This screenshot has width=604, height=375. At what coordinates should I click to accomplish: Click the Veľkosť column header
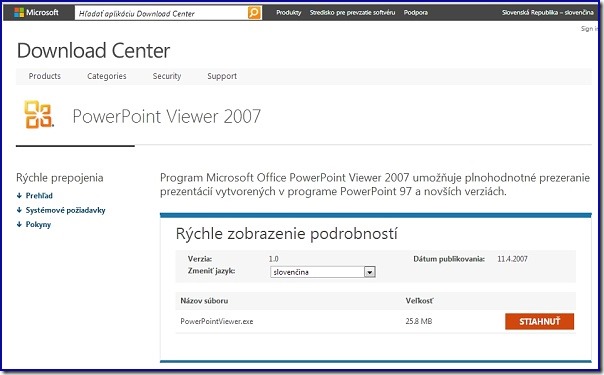point(419,301)
